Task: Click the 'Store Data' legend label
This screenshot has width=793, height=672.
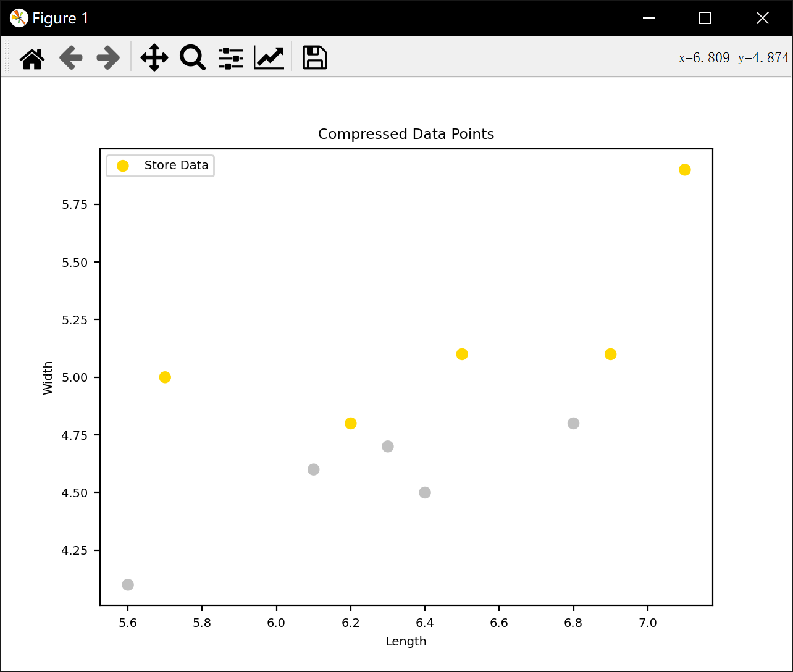Action: point(177,166)
